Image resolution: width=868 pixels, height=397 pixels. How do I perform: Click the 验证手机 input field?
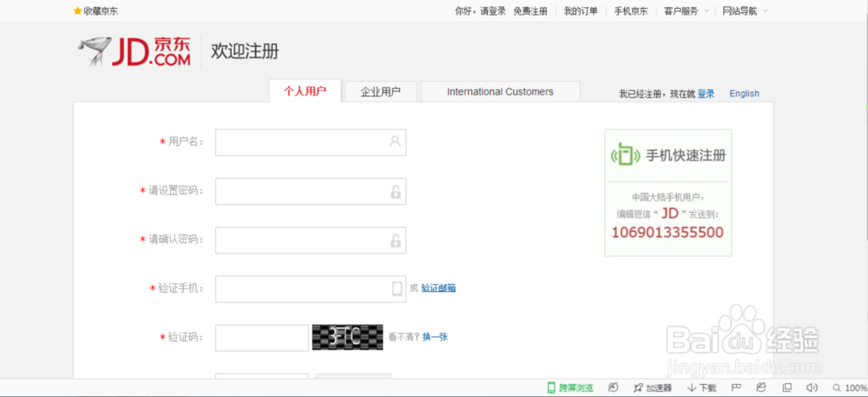(311, 288)
